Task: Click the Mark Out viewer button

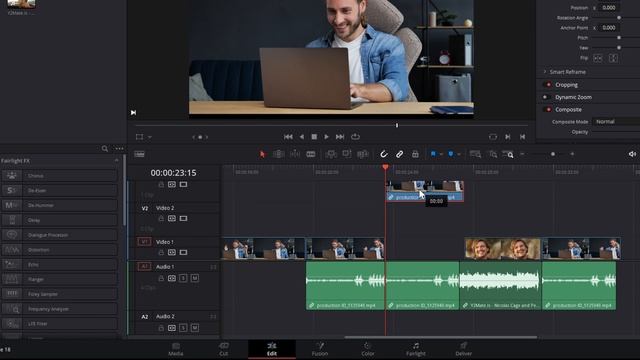Action: click(x=522, y=137)
